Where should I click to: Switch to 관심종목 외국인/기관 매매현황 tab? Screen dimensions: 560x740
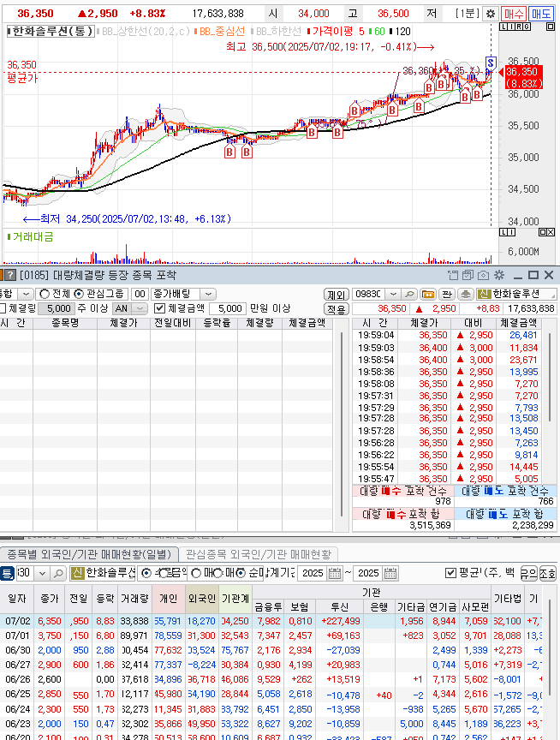[259, 553]
